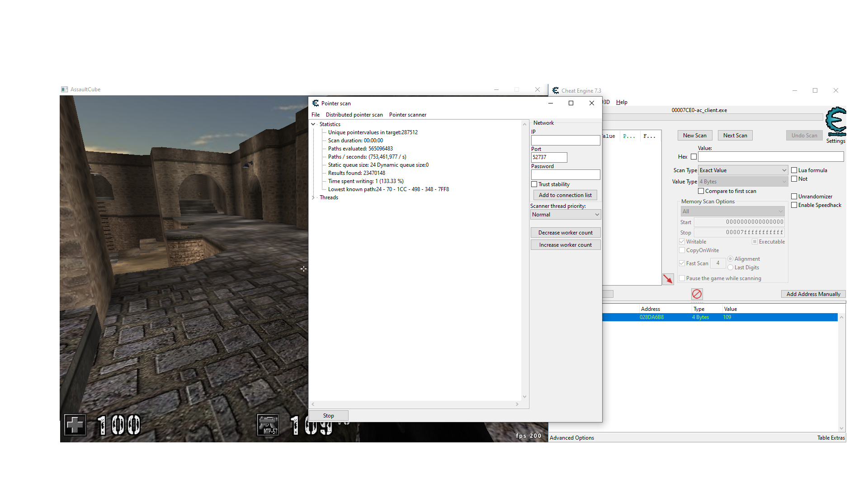Viewport: 868px width, 488px height.
Task: Check Trust stability in Pointer scan
Action: tap(534, 184)
